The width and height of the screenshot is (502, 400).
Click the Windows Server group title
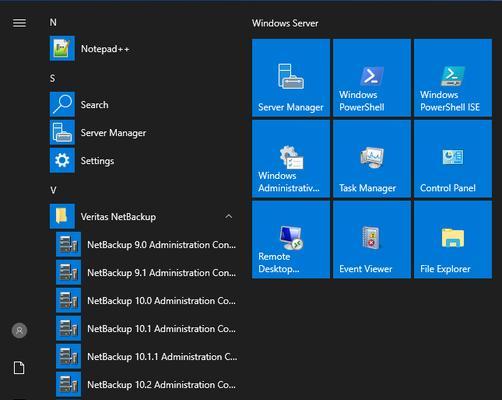(285, 23)
